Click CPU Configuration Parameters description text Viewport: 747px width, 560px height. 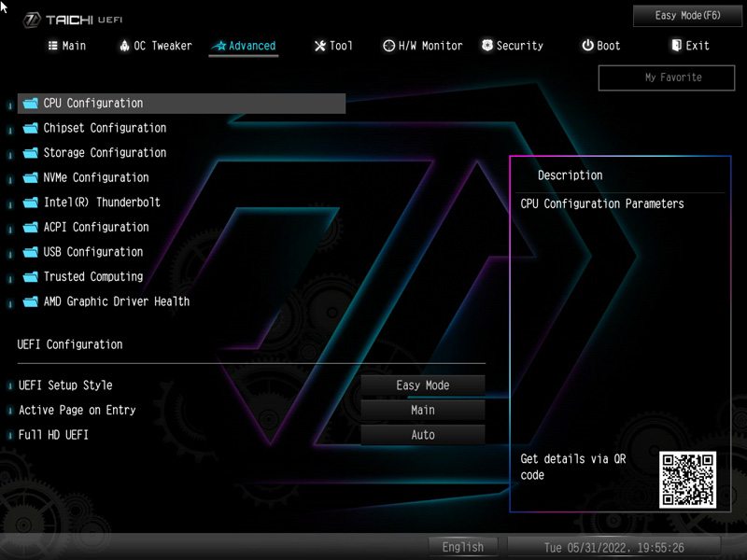602,203
